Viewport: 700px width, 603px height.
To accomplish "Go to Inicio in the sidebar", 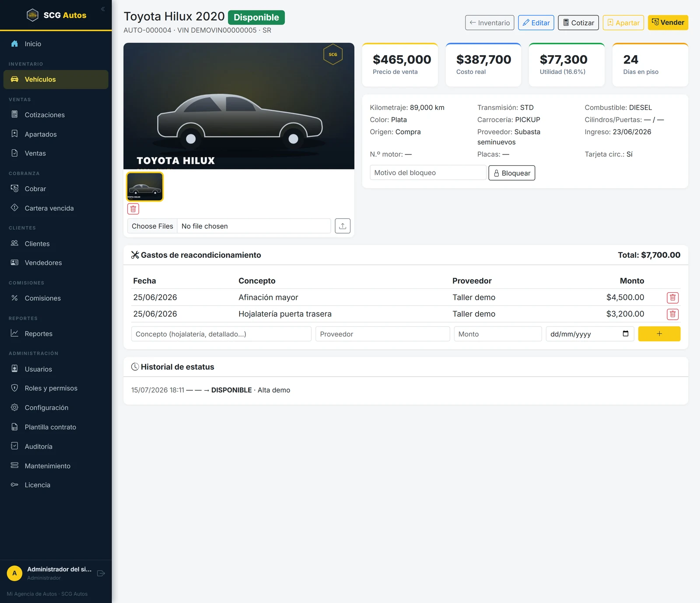I will pos(56,44).
